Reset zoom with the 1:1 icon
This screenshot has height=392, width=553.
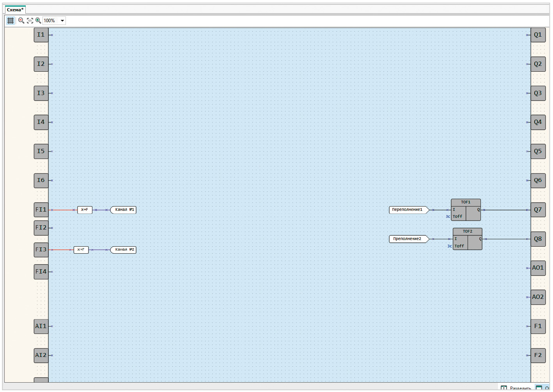point(30,21)
